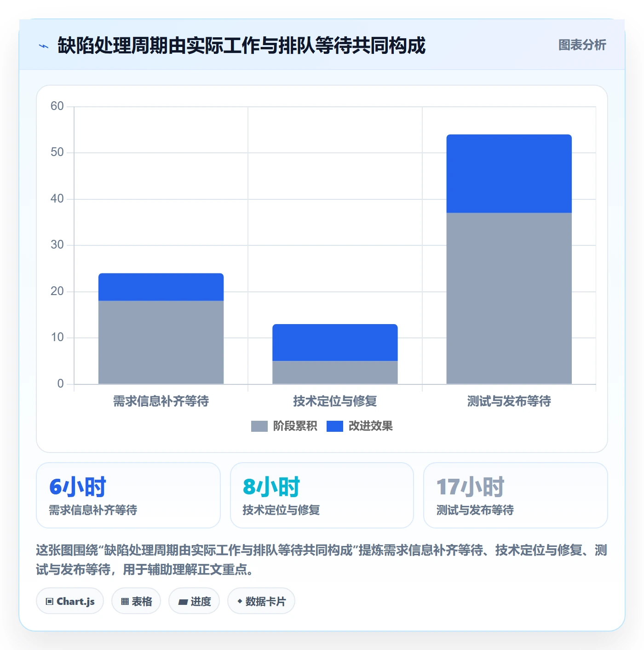Screen dimensions: 644x650
Task: Click the description paragraph below the cards
Action: coord(322,560)
